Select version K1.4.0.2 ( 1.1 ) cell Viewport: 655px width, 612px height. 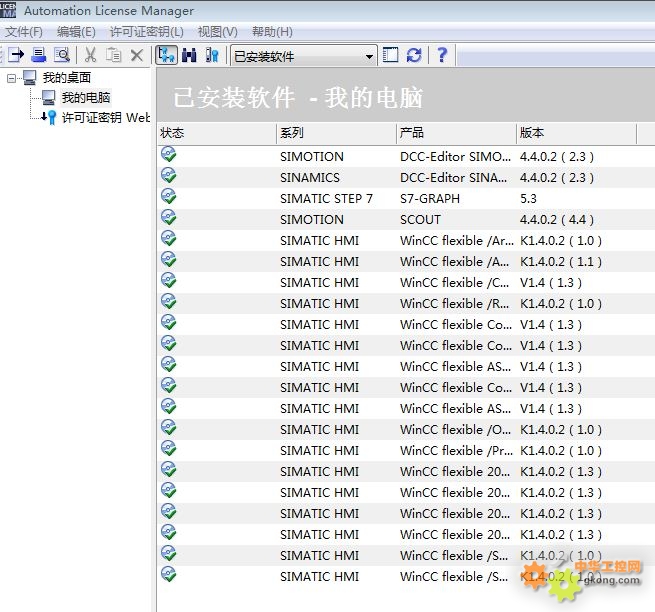coord(561,262)
